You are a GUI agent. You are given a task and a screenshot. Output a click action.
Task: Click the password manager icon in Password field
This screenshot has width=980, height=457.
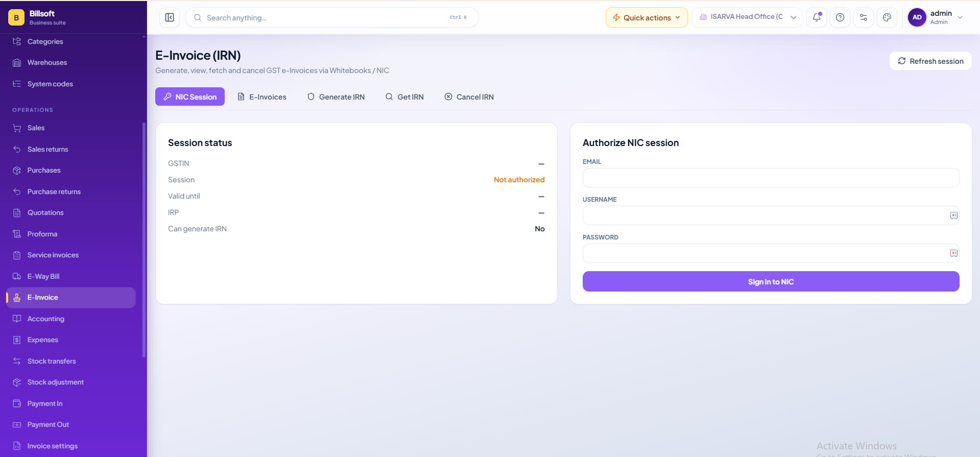953,253
